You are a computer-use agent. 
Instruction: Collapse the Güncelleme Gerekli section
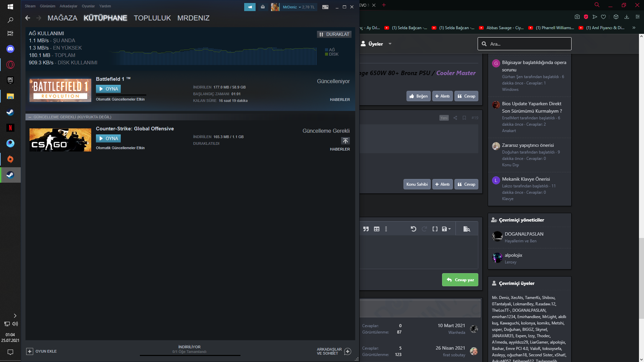click(30, 117)
